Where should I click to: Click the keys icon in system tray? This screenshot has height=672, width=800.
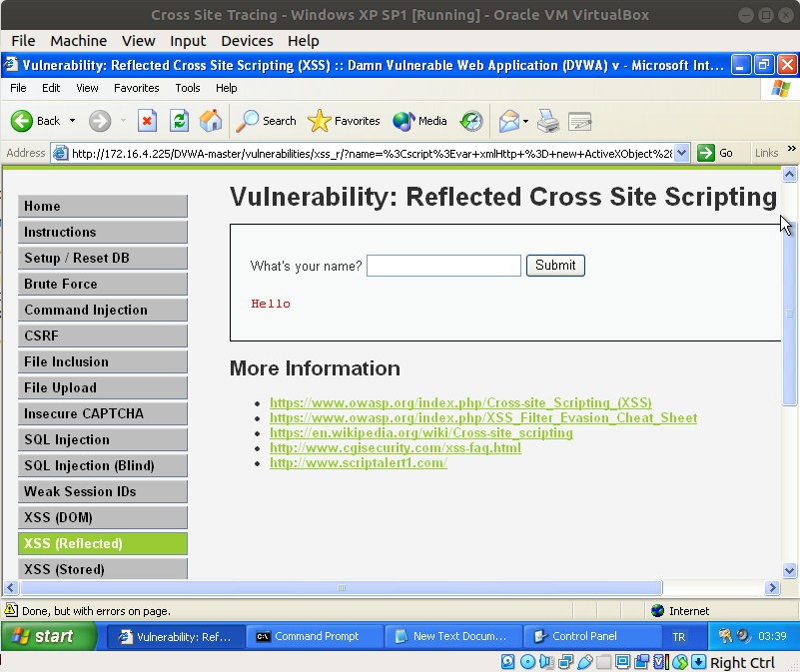[x=725, y=636]
